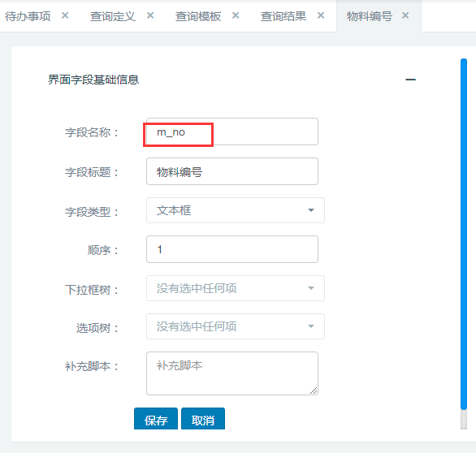476x453 pixels.
Task: Click the 取消 button
Action: coord(203,419)
